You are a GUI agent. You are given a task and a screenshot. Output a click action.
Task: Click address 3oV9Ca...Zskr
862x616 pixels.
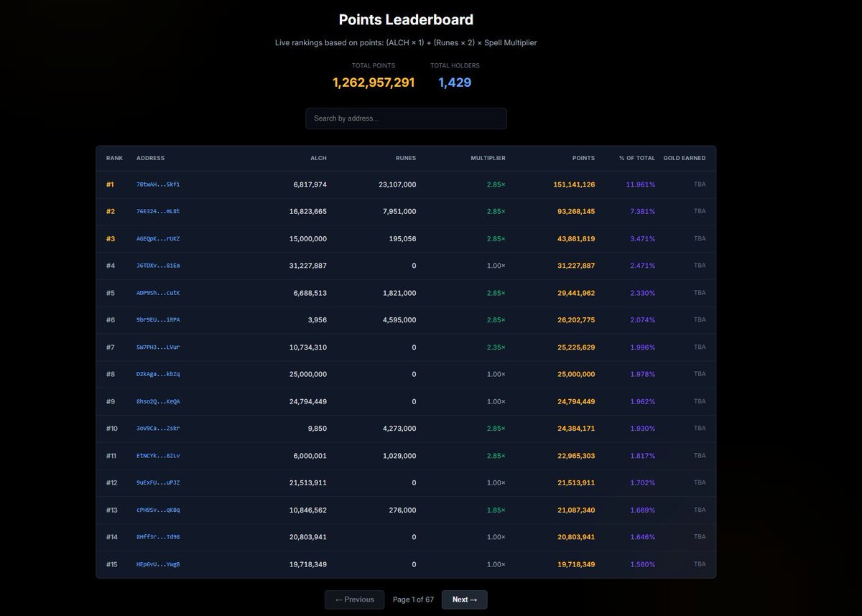tap(158, 429)
